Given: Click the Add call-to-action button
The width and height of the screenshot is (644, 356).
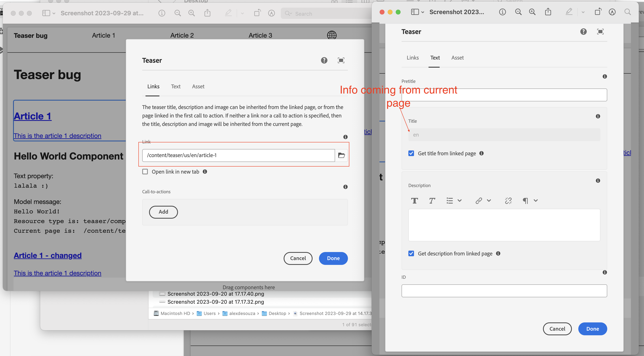Looking at the screenshot, I should coord(163,212).
